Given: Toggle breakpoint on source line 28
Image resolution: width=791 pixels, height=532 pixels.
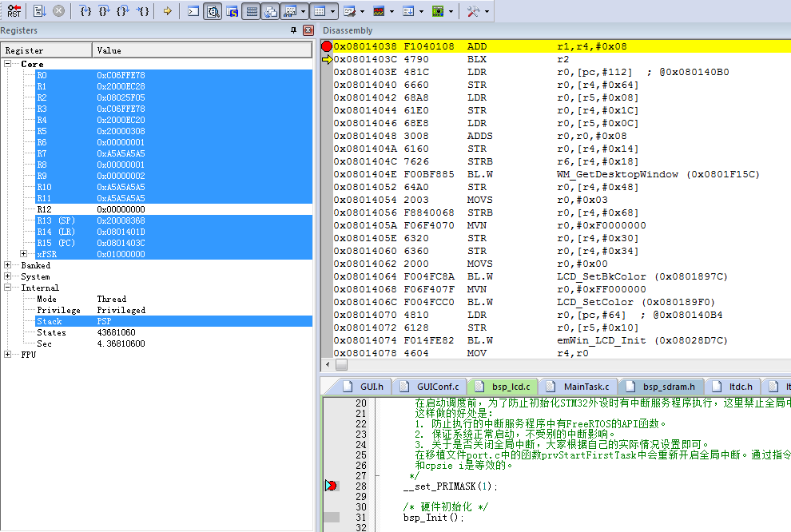Looking at the screenshot, I should (x=331, y=486).
